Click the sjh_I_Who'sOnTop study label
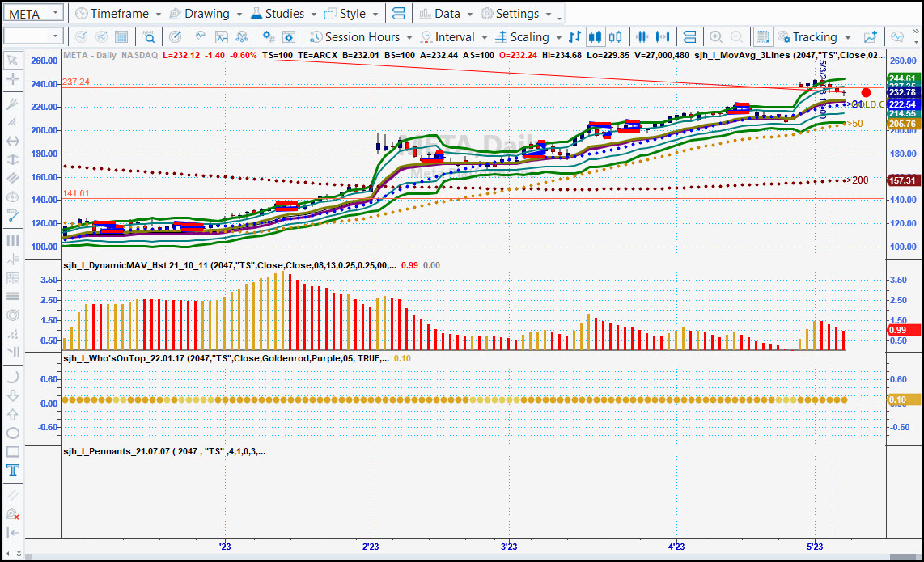The image size is (924, 562). pyautogui.click(x=226, y=359)
